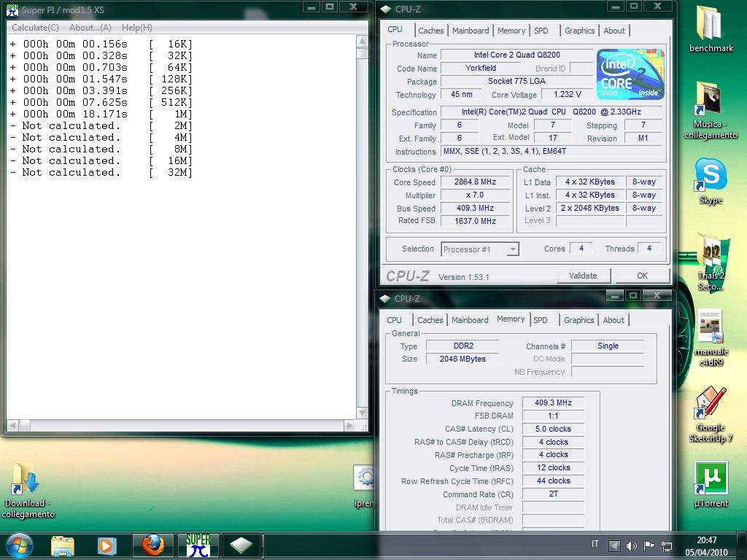Click the Core Voltage value 1.232 V
The height and width of the screenshot is (560, 747).
[567, 94]
